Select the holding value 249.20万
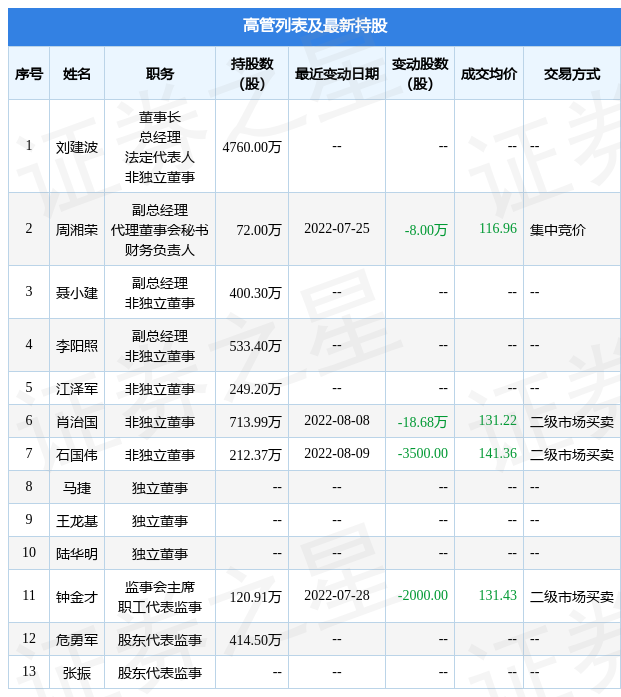This screenshot has height=697, width=621. pos(256,389)
